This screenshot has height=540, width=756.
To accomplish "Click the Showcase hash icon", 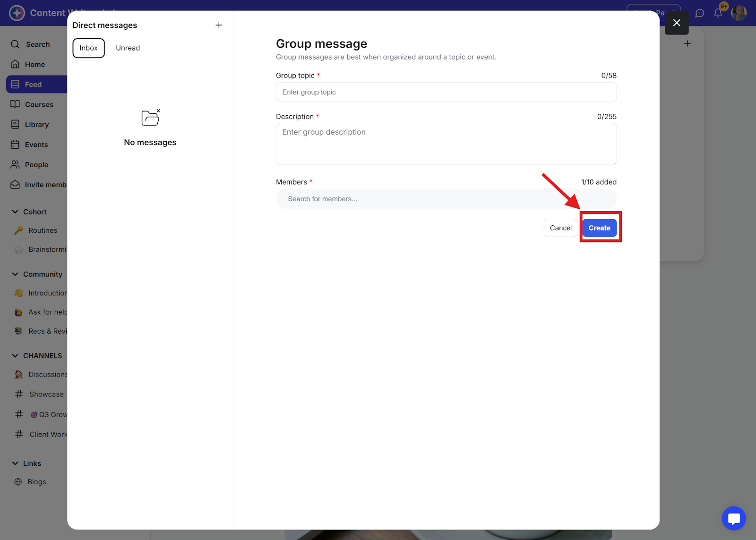I will [x=19, y=394].
